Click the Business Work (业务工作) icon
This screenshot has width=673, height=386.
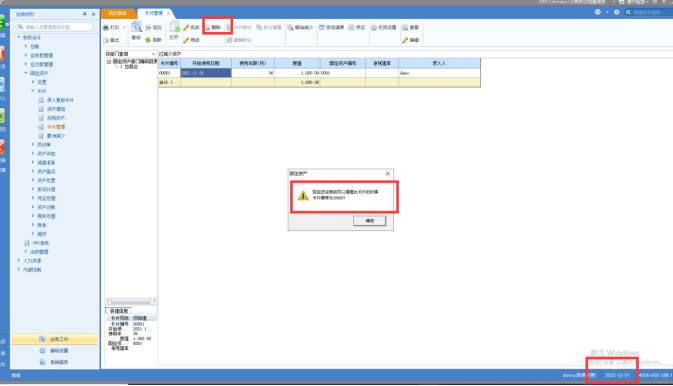point(42,339)
